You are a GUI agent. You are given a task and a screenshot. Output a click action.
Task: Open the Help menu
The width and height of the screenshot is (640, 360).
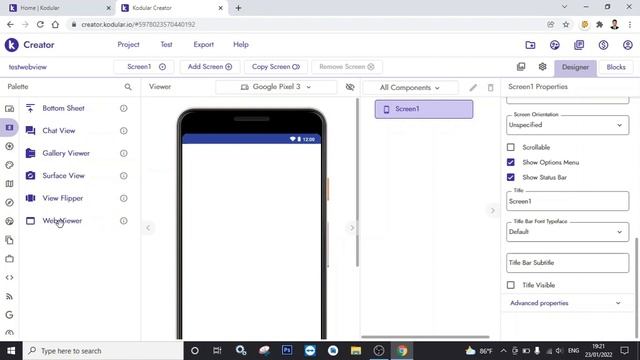pos(241,44)
